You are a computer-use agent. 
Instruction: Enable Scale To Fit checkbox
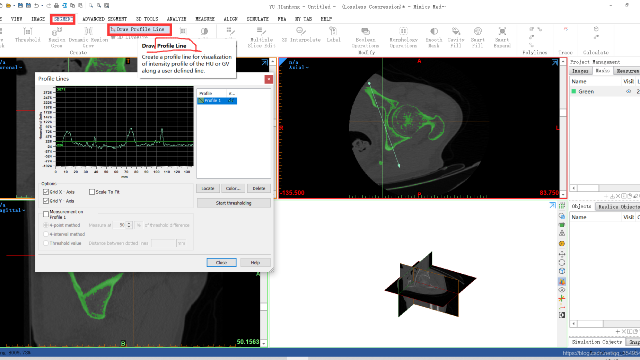92,192
